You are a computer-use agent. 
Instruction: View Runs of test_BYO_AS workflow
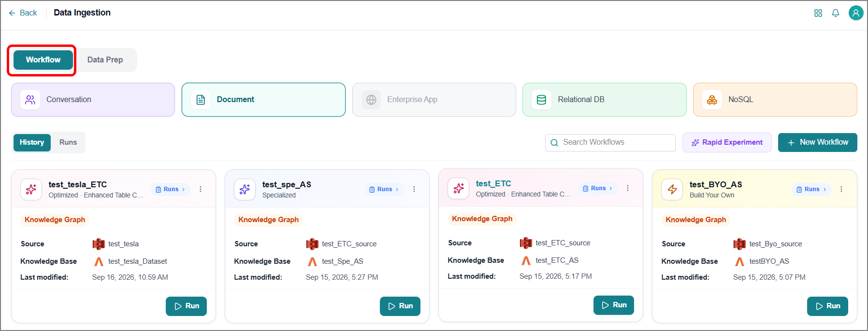click(x=811, y=189)
